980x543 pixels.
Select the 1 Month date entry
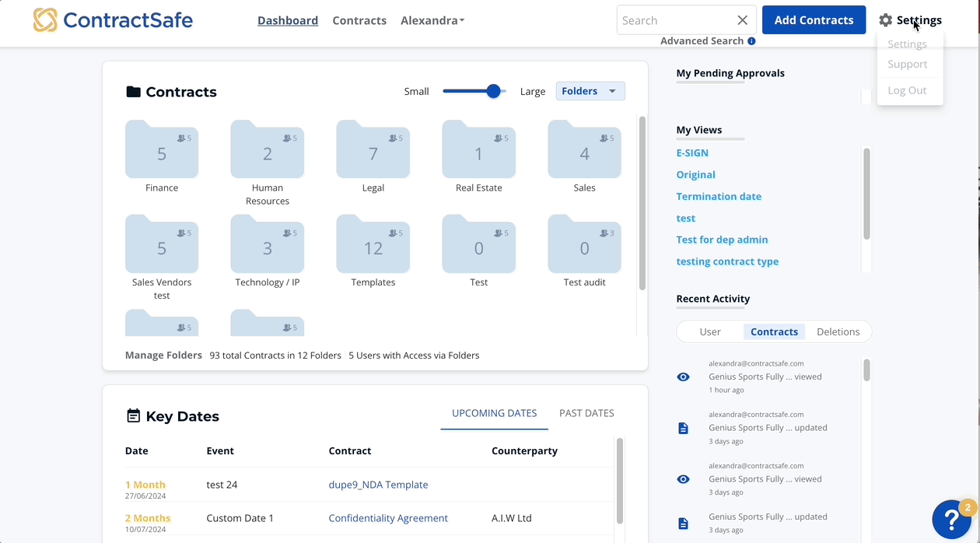tap(145, 485)
